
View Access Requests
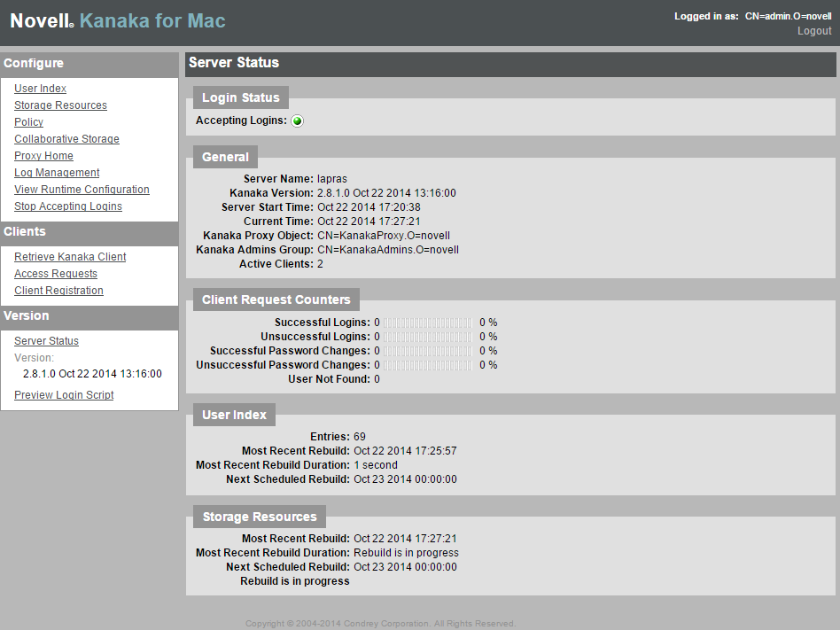(x=56, y=274)
